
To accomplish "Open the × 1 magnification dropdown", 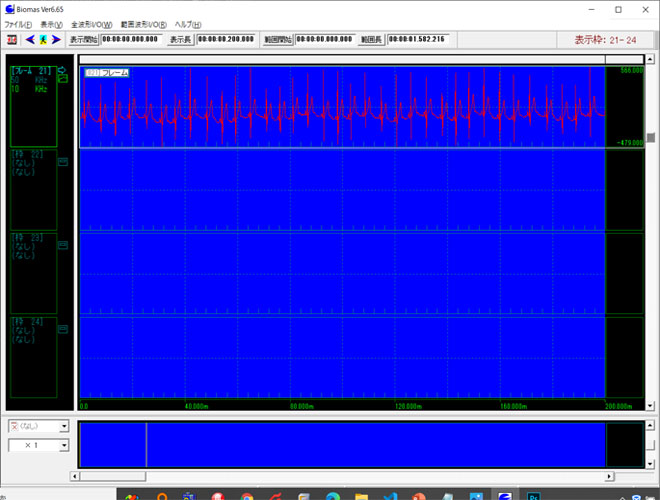I will [x=38, y=445].
